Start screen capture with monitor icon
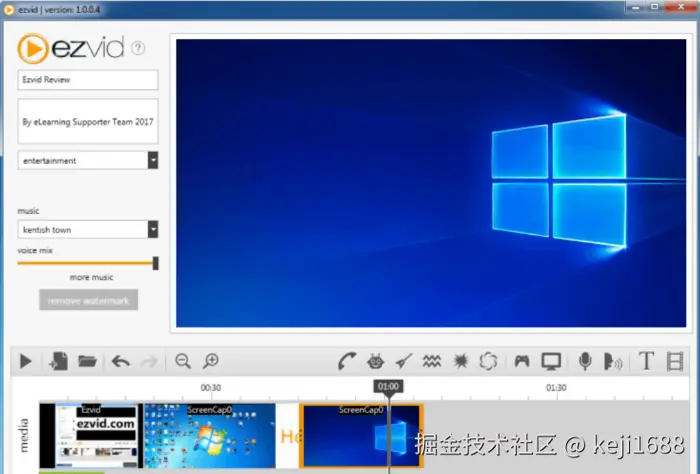The height and width of the screenshot is (474, 700). 551,361
